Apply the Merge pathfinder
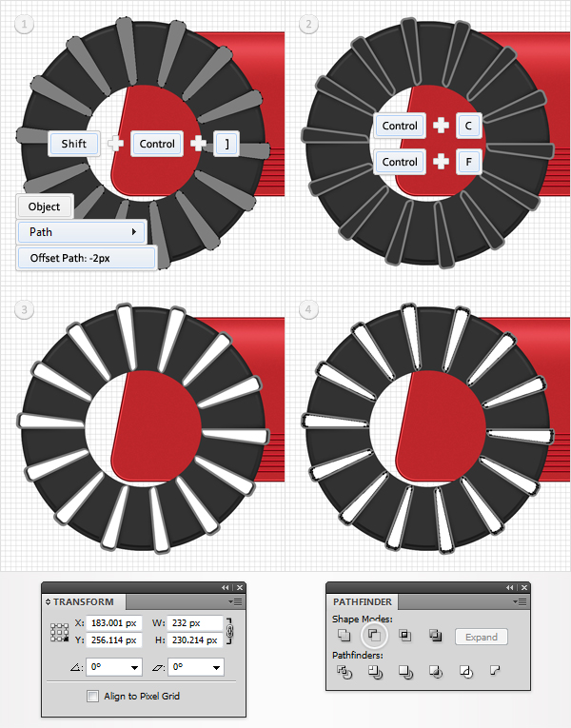Screen dimensions: 571x728 405,671
